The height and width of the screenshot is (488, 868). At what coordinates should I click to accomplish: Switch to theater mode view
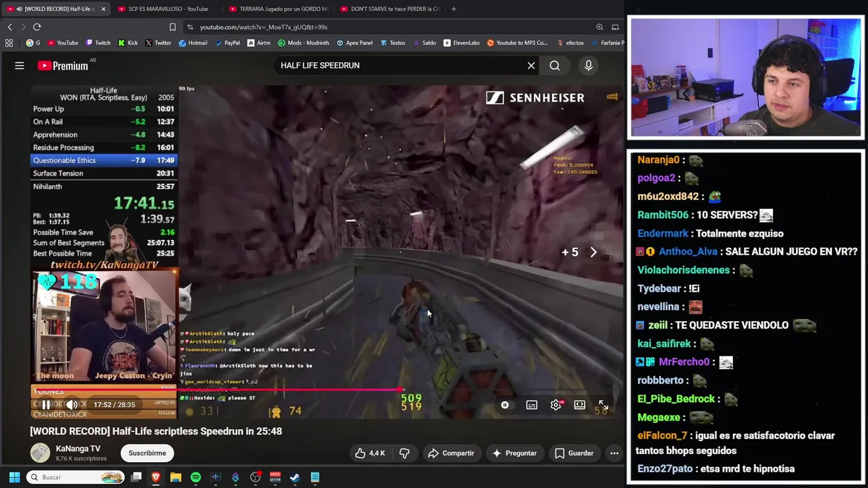580,405
